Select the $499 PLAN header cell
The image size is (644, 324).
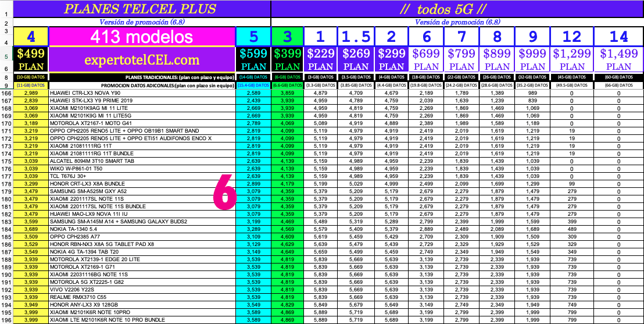click(x=31, y=60)
